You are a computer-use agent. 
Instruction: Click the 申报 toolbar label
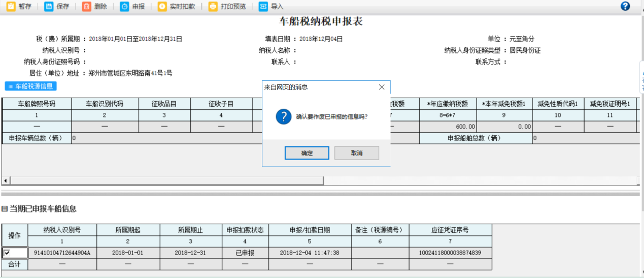click(x=138, y=7)
